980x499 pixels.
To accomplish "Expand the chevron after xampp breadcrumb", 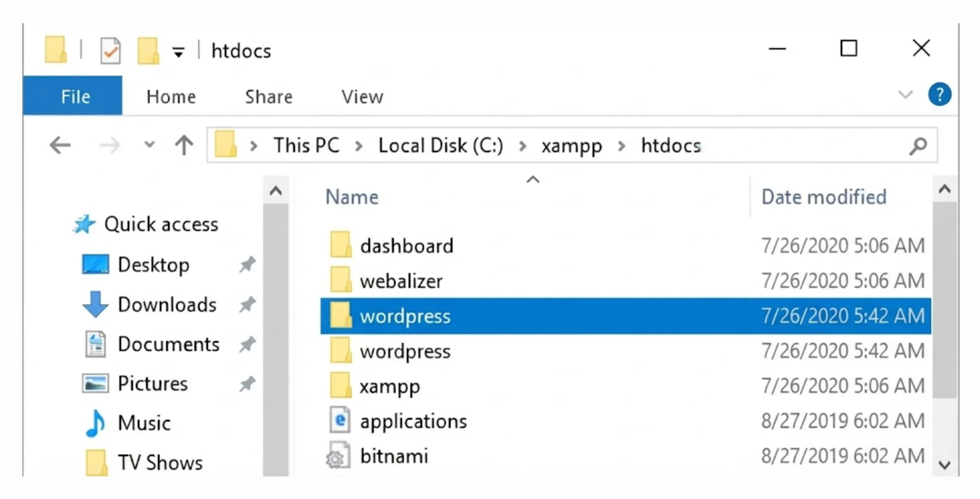I will point(622,146).
